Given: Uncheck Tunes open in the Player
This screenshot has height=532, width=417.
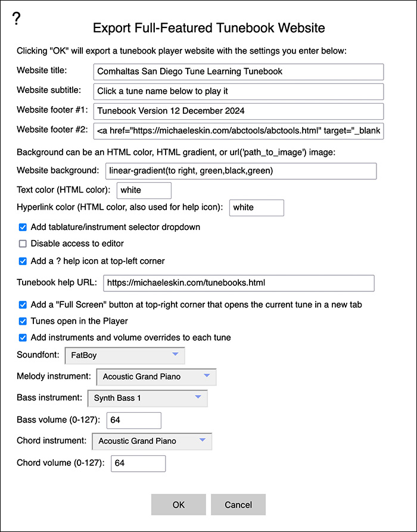Looking at the screenshot, I should click(x=23, y=321).
